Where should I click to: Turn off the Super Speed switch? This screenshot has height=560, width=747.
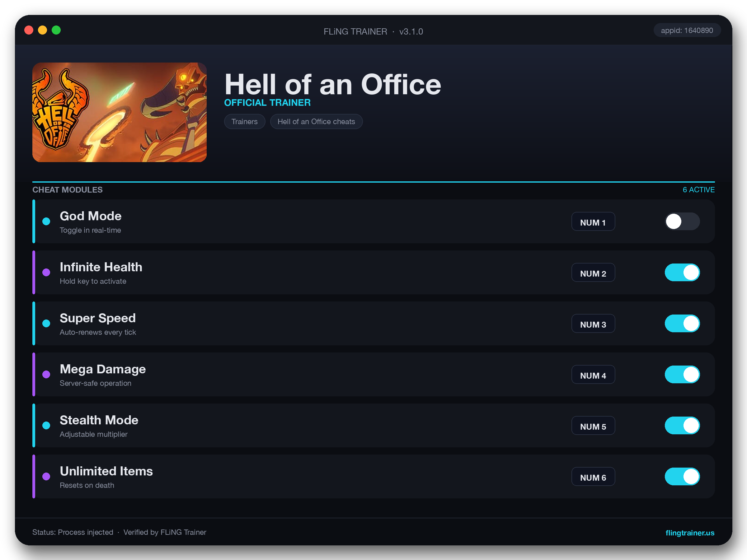click(x=682, y=323)
